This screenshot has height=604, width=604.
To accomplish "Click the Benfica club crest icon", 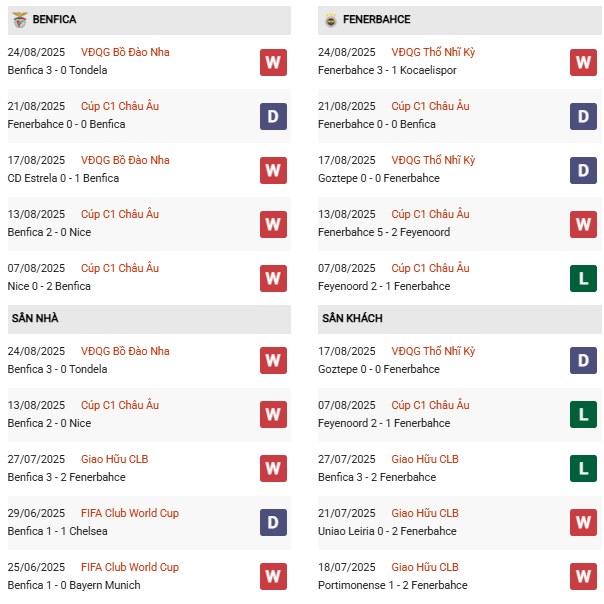I will click(18, 20).
